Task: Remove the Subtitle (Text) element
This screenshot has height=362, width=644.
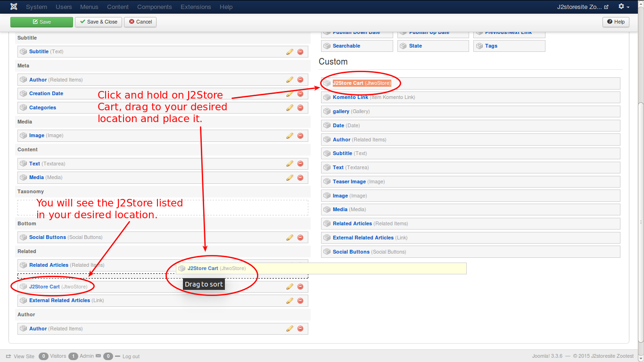Action: [300, 52]
